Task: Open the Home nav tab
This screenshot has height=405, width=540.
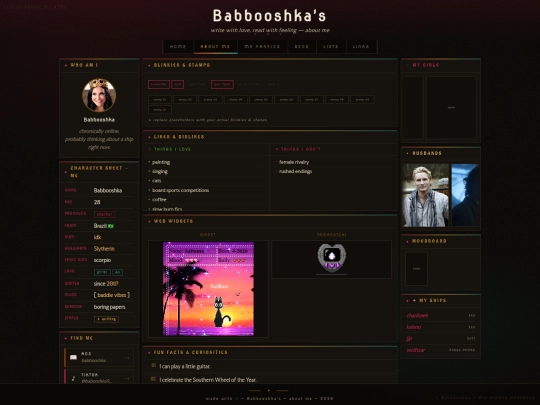Action: tap(178, 46)
